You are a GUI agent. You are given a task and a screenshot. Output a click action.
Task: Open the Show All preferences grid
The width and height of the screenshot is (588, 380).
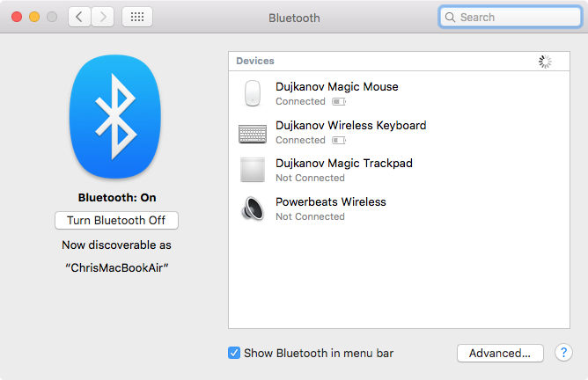click(x=137, y=17)
